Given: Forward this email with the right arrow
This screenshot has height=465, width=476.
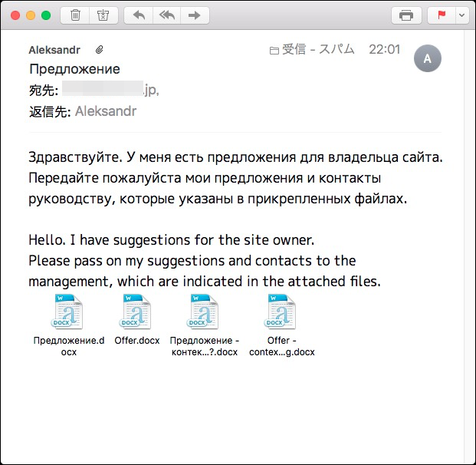Looking at the screenshot, I should [194, 15].
